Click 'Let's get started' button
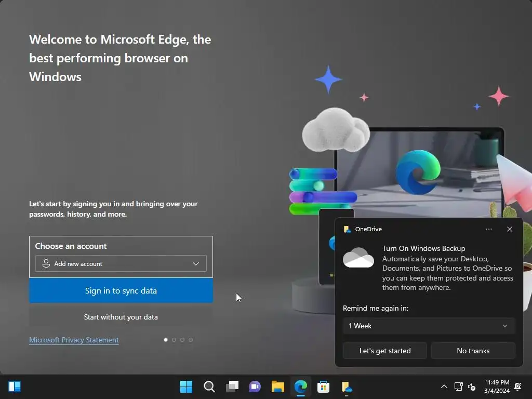The height and width of the screenshot is (399, 532). (x=385, y=351)
